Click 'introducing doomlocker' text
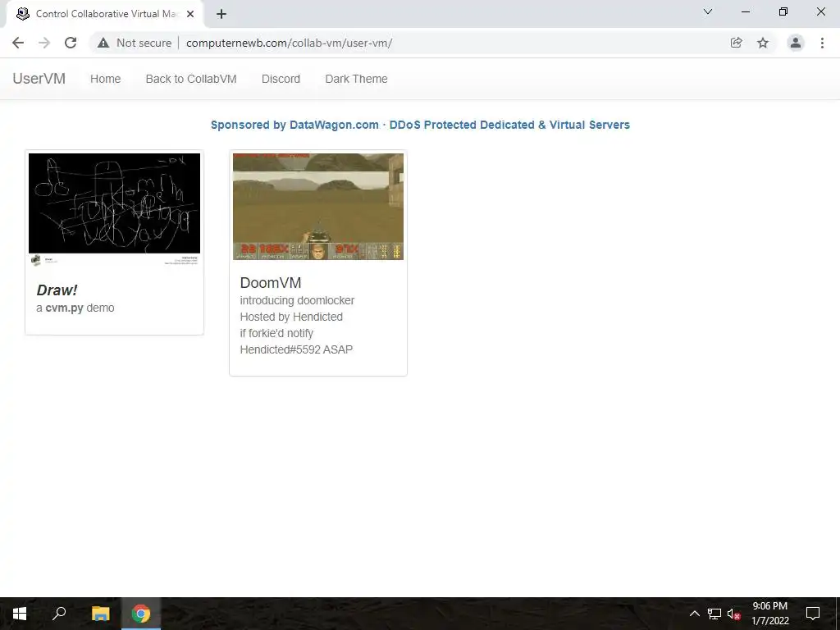The width and height of the screenshot is (840, 630). (297, 300)
